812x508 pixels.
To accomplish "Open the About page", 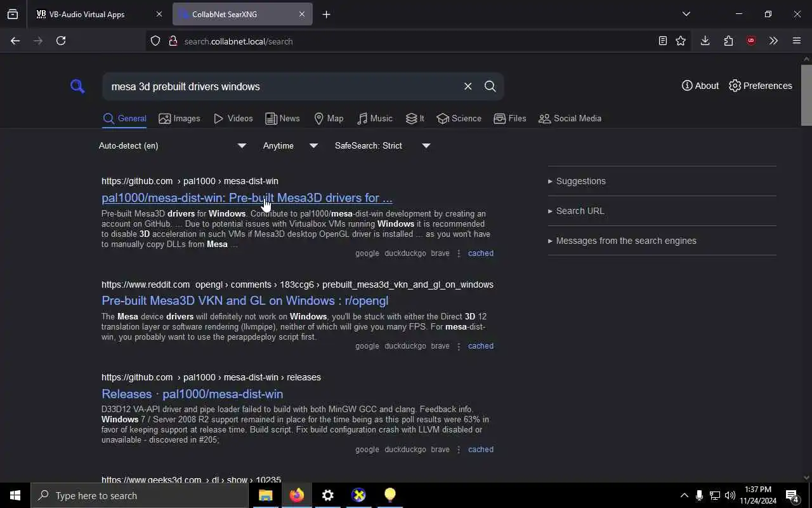I will tap(700, 86).
